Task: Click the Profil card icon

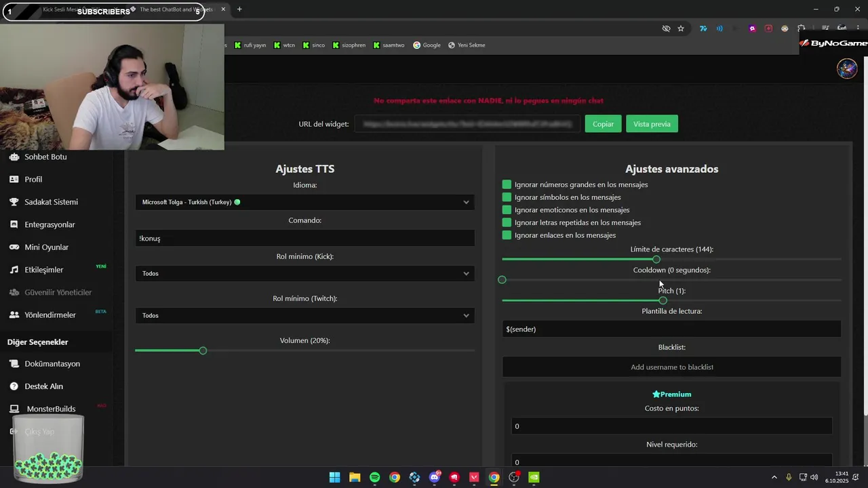Action: click(x=14, y=180)
